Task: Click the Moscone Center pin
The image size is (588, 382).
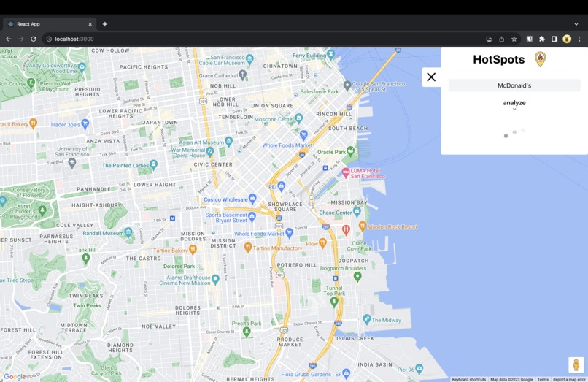Action: (299, 118)
